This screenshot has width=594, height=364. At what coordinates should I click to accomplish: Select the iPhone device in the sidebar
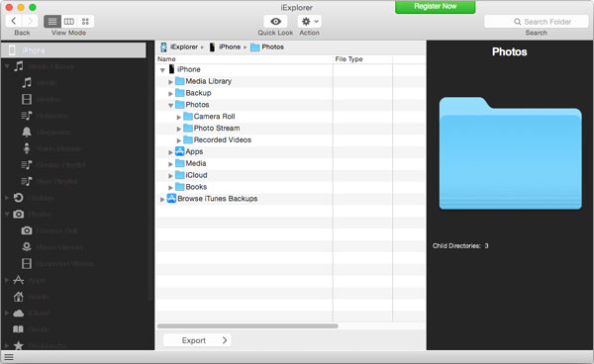73,50
